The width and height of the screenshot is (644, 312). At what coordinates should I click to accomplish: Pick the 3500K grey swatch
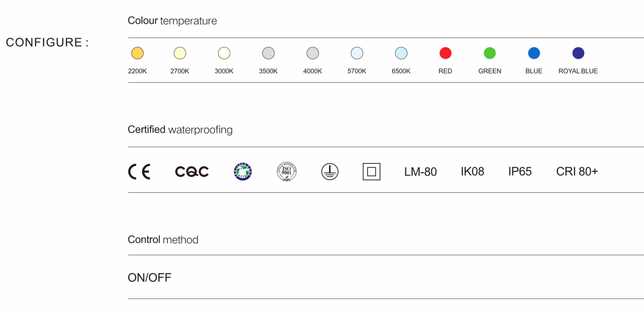click(268, 53)
